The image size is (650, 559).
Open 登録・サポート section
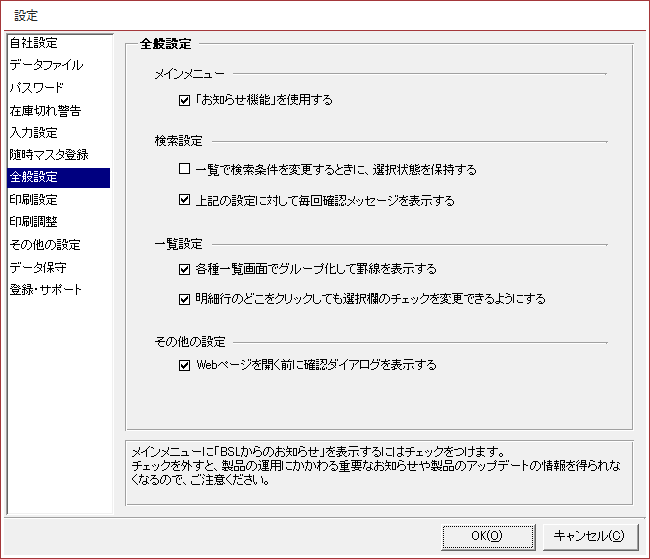tap(46, 289)
